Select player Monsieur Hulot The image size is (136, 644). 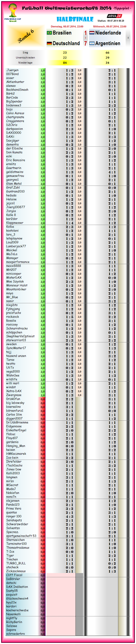tap(17, 286)
